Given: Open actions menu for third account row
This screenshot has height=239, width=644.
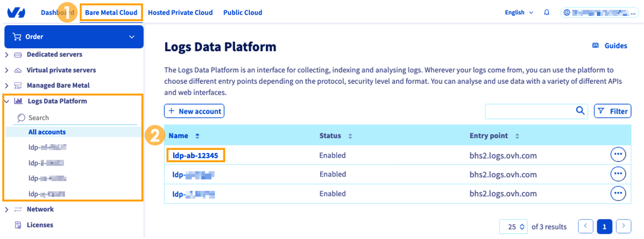Looking at the screenshot, I should click(x=618, y=193).
